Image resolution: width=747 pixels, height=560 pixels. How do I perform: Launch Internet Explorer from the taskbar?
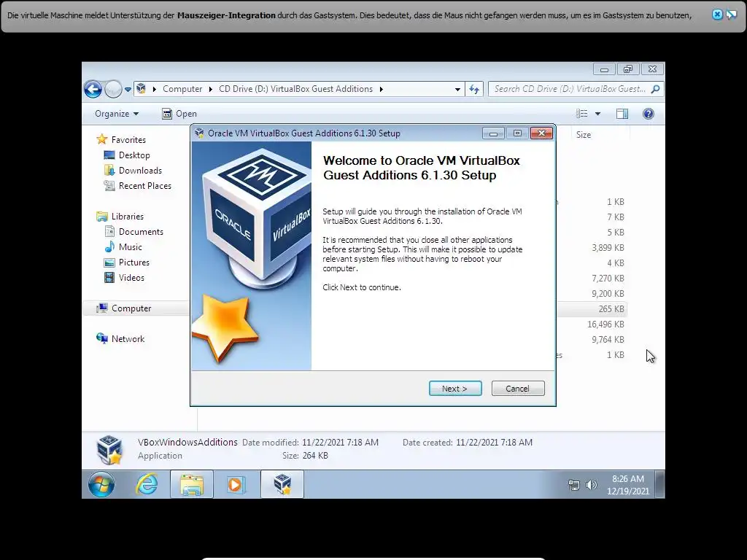(x=147, y=485)
